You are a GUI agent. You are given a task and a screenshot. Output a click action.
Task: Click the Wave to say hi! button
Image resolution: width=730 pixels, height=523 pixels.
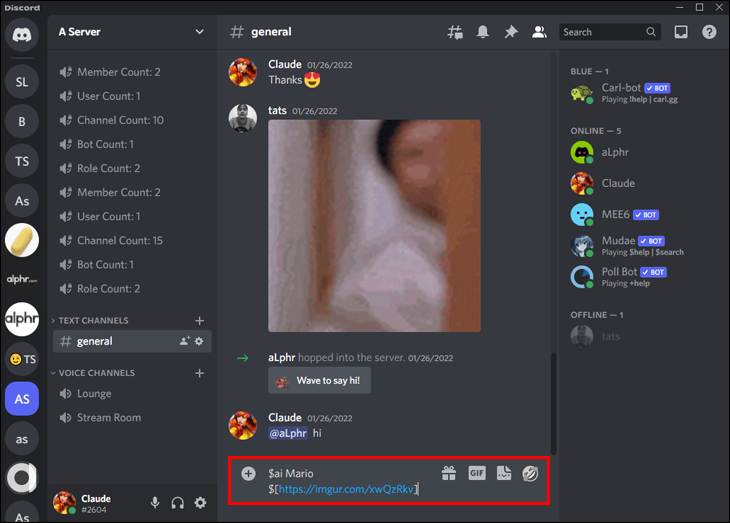click(x=319, y=380)
